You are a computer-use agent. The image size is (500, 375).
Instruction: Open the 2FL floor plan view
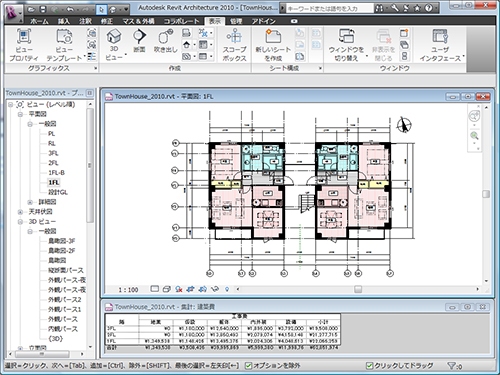tap(53, 163)
